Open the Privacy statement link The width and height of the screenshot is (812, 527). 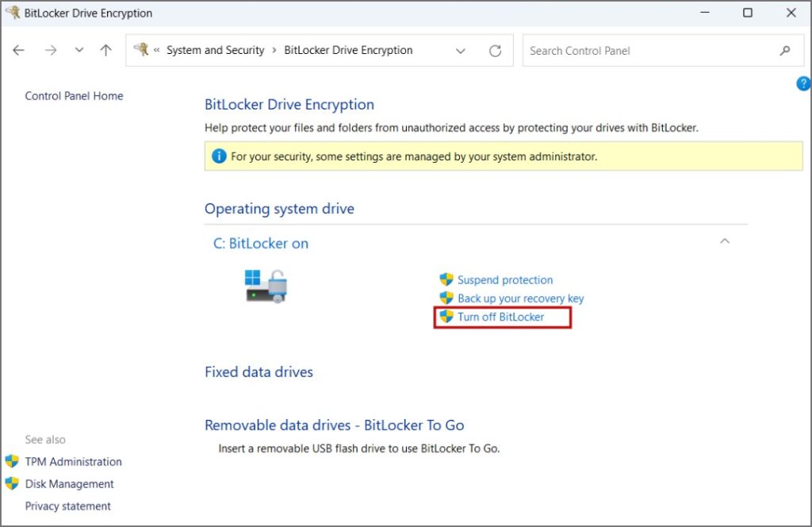pyautogui.click(x=68, y=506)
